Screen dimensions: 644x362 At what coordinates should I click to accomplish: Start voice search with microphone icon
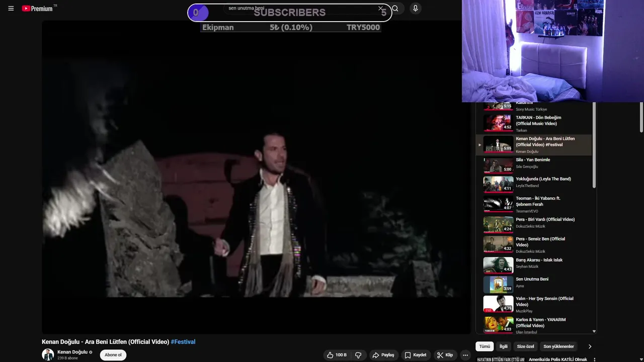pyautogui.click(x=415, y=9)
